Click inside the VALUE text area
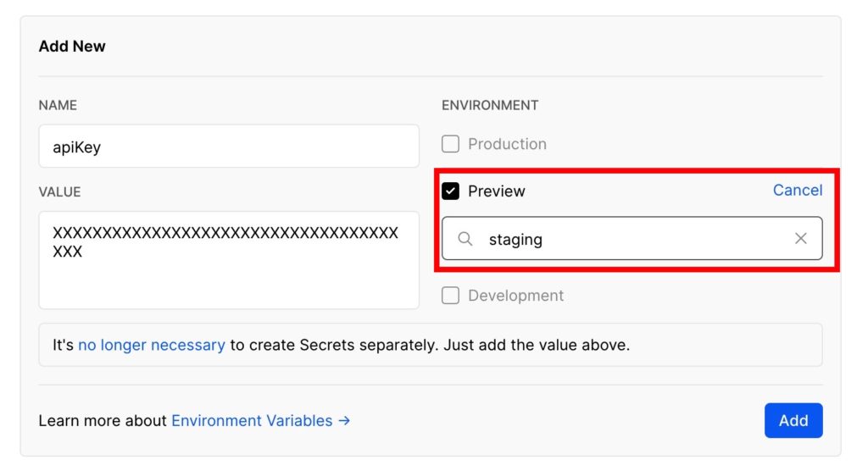This screenshot has width=868, height=471. 229,260
